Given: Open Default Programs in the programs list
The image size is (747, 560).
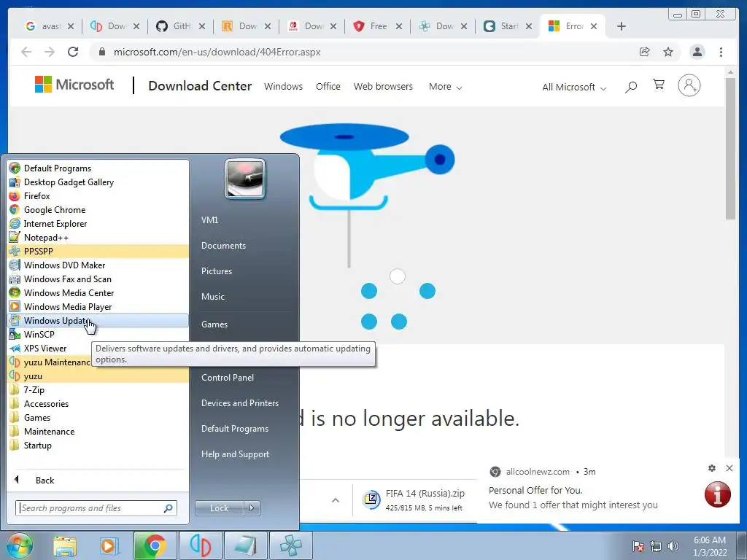Looking at the screenshot, I should (98, 168).
